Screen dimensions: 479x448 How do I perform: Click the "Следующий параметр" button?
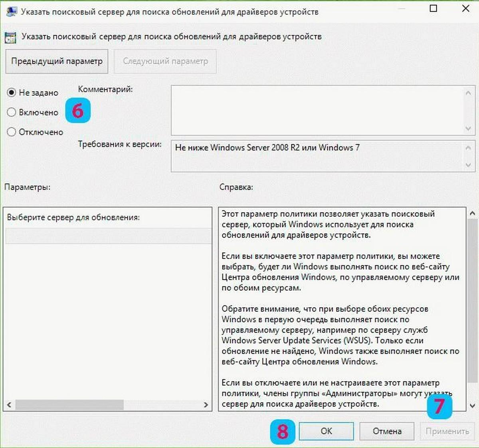point(165,61)
